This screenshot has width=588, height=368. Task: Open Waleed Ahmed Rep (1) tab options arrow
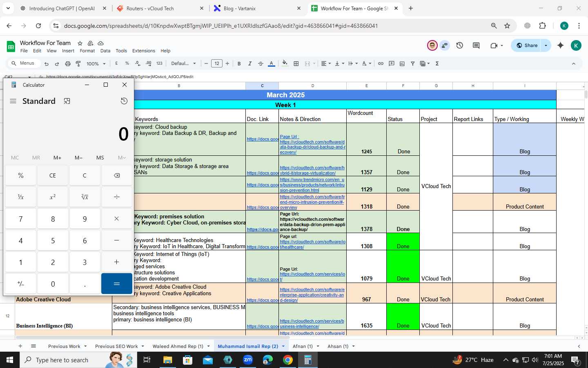pyautogui.click(x=208, y=346)
